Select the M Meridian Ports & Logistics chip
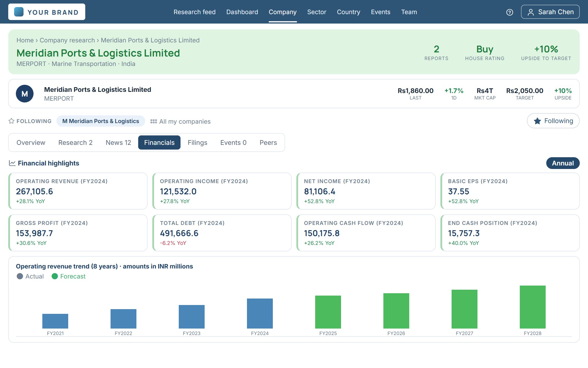The image size is (588, 368). click(101, 121)
